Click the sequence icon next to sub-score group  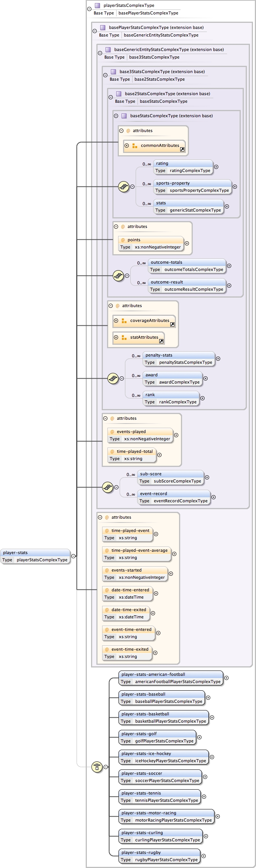pyautogui.click(x=107, y=487)
